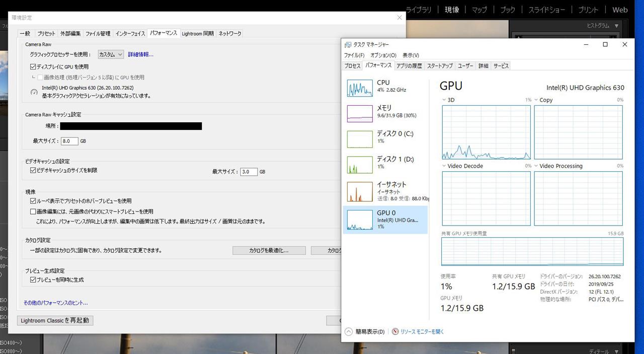Click the 簡易表示(D) button

[x=370, y=331]
